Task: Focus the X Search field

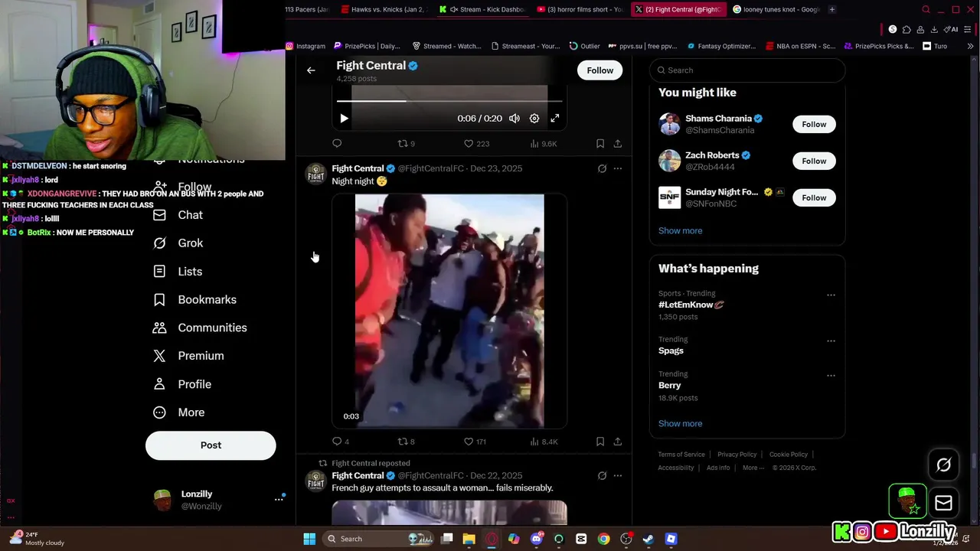Action: (747, 70)
